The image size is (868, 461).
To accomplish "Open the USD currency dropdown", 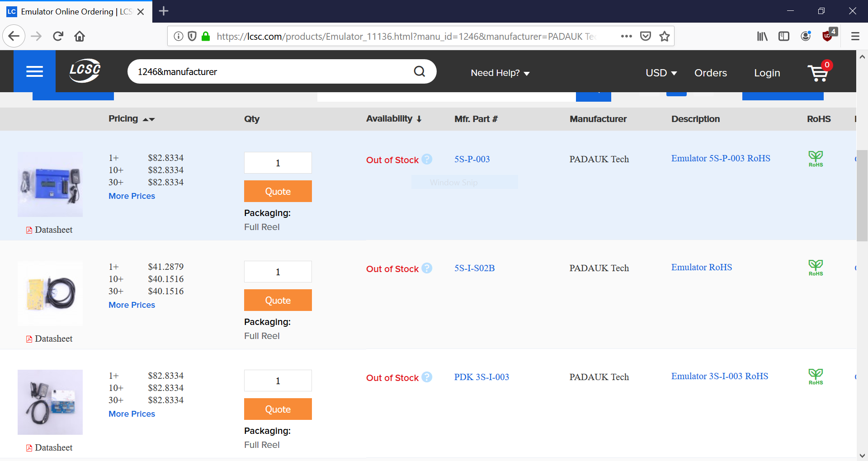I will [660, 72].
